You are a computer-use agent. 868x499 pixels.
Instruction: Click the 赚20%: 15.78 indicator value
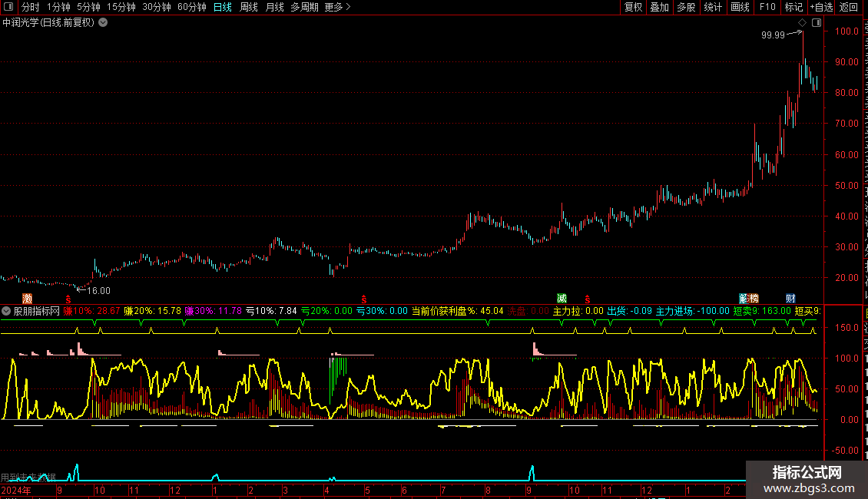click(x=152, y=311)
